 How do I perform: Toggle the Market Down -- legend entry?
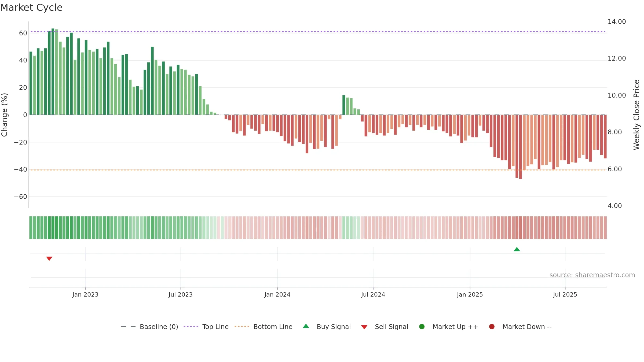pyautogui.click(x=520, y=327)
